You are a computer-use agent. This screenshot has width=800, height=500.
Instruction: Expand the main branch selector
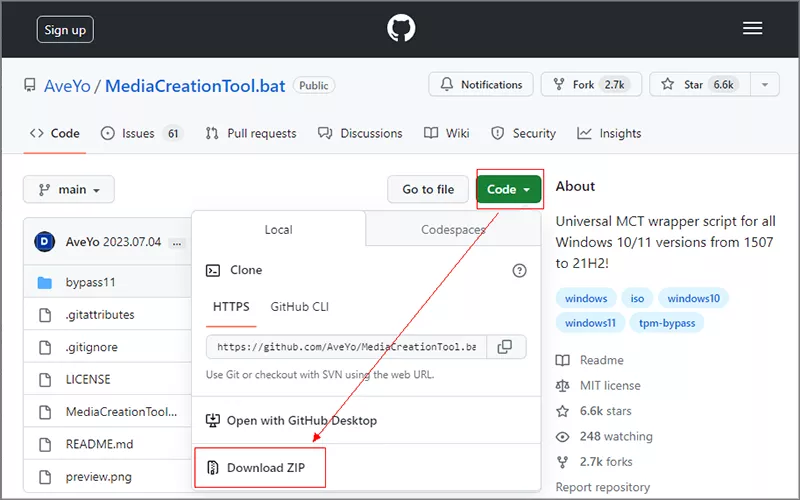[x=69, y=190]
